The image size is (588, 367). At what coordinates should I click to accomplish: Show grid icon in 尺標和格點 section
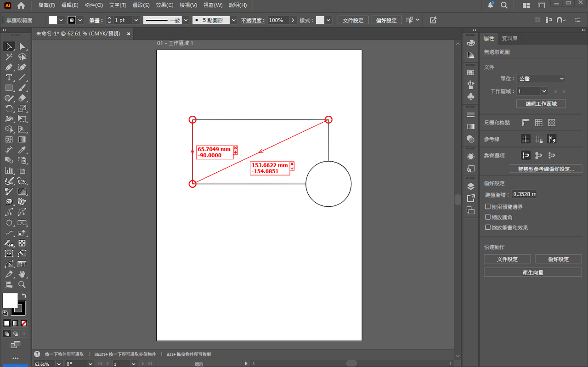click(539, 123)
